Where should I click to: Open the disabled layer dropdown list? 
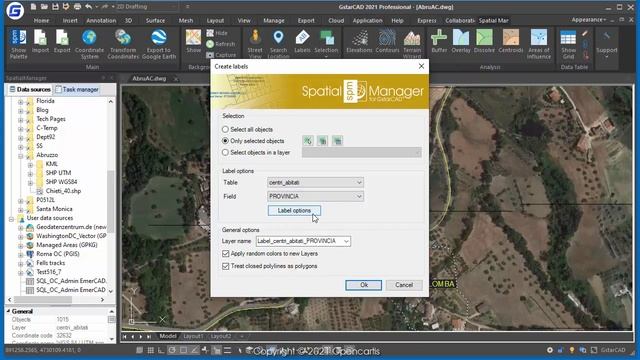pos(362,152)
